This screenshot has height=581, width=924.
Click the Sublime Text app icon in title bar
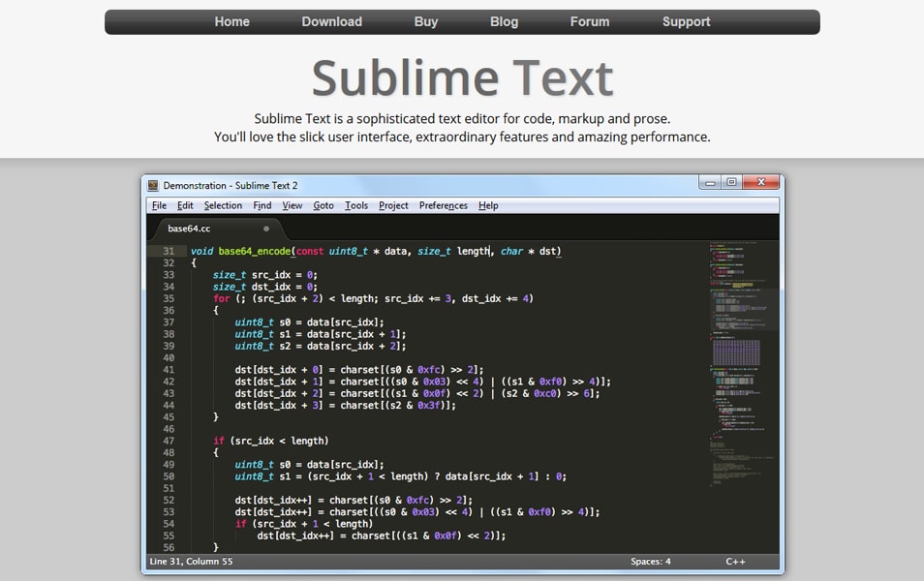point(153,186)
